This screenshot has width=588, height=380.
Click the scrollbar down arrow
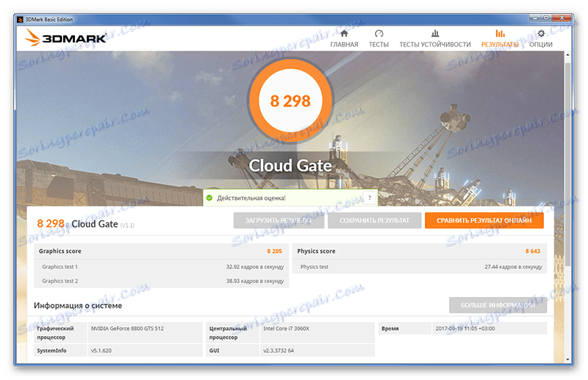[x=567, y=359]
